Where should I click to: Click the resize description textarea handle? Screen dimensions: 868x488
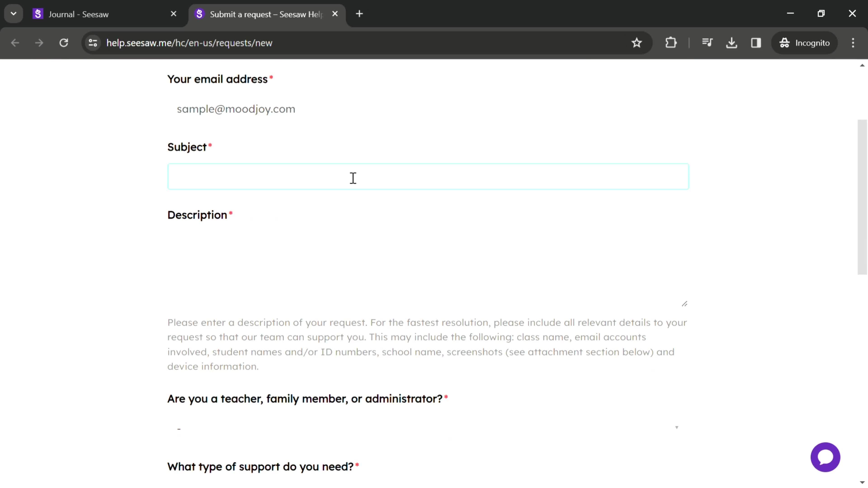click(x=684, y=303)
